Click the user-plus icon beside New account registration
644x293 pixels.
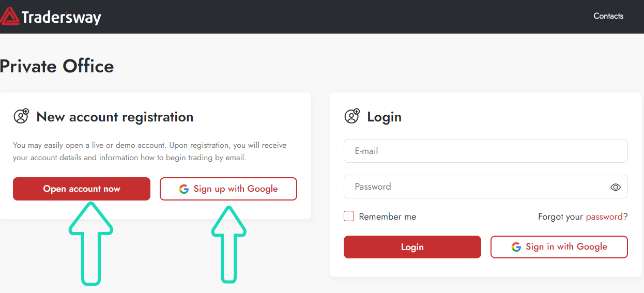click(x=21, y=116)
